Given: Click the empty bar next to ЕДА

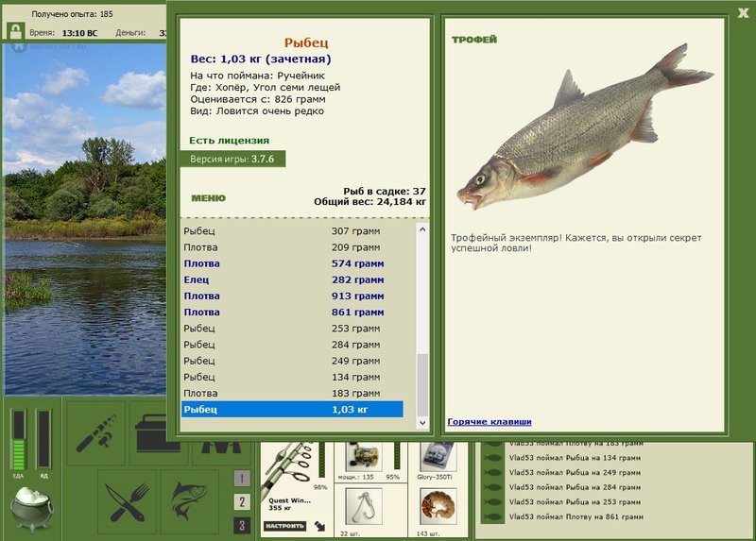Looking at the screenshot, I should [x=43, y=439].
